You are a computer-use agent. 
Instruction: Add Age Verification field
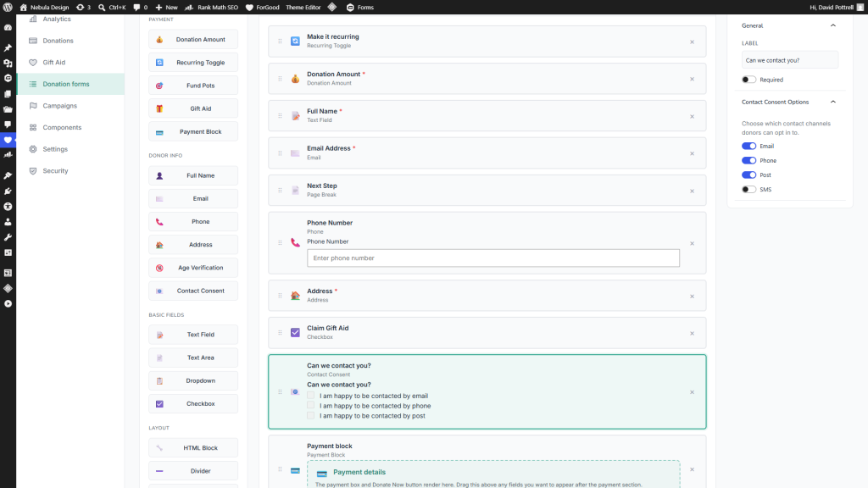[193, 268]
